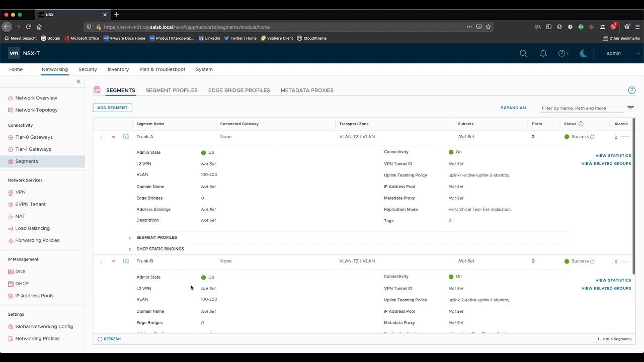
Task: Click the NSX-T search magnifier icon
Action: click(x=523, y=53)
